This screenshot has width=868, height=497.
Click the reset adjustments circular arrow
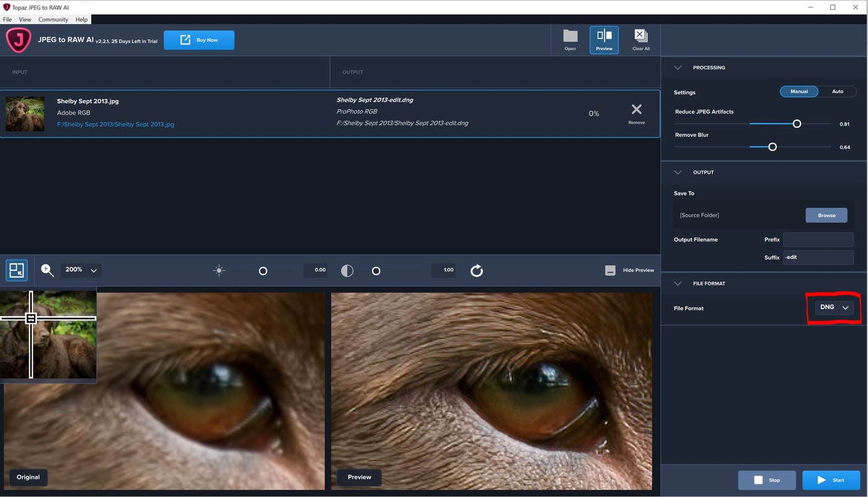coord(476,271)
